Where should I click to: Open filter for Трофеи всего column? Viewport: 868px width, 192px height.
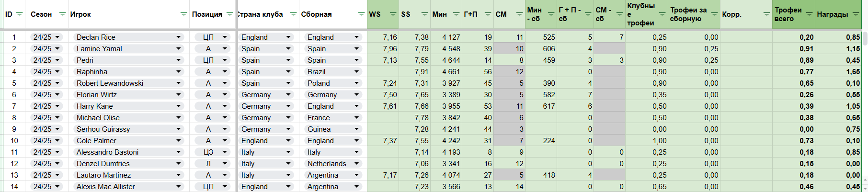(809, 14)
